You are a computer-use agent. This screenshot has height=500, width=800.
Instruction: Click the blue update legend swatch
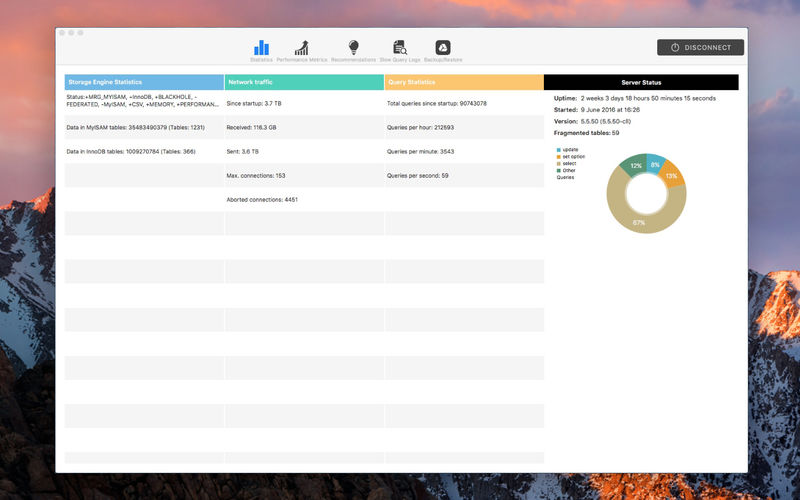click(x=558, y=149)
